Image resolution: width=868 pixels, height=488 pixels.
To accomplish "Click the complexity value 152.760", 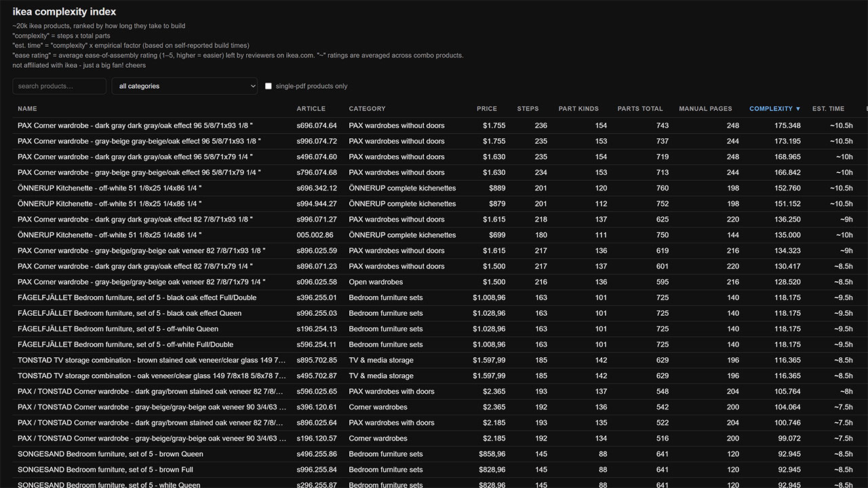I will point(787,188).
